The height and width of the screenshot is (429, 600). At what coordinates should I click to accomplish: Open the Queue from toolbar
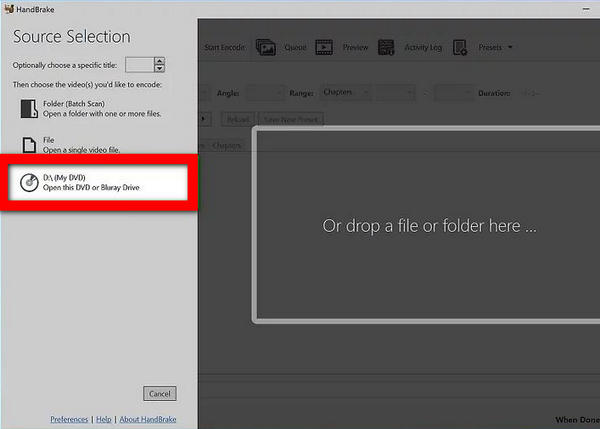[x=295, y=47]
